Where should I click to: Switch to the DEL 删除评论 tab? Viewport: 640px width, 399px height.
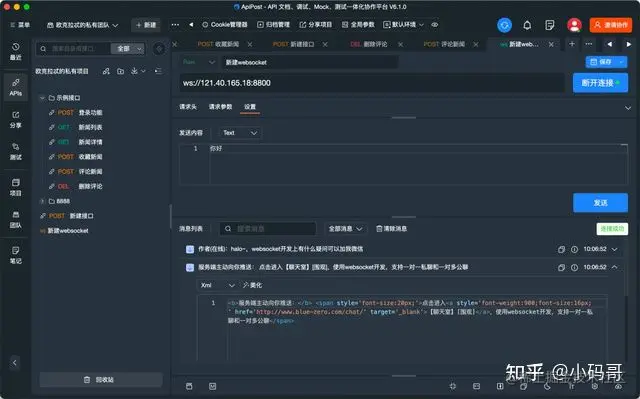[369, 44]
